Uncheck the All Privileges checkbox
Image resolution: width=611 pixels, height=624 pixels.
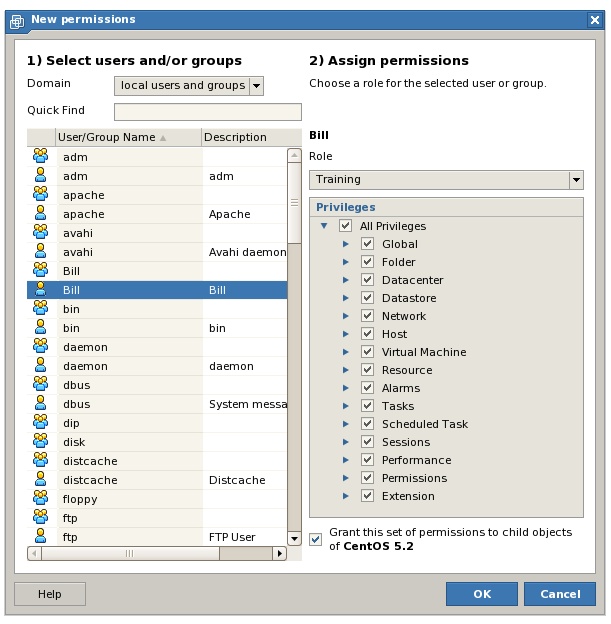(346, 226)
